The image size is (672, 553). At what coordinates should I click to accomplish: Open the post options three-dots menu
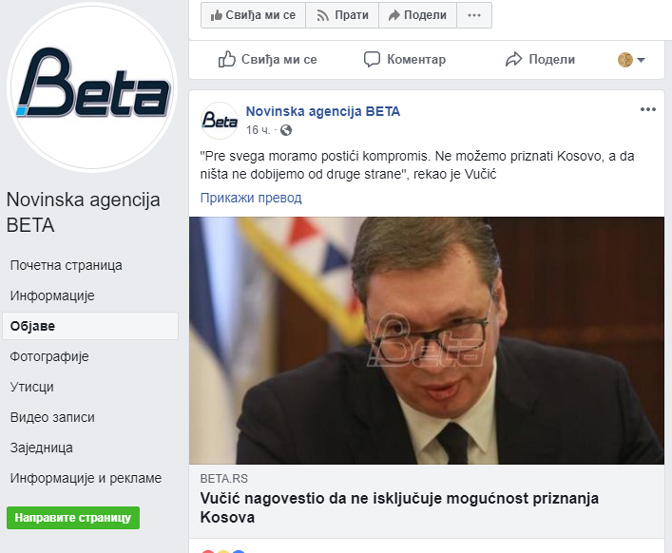648,109
